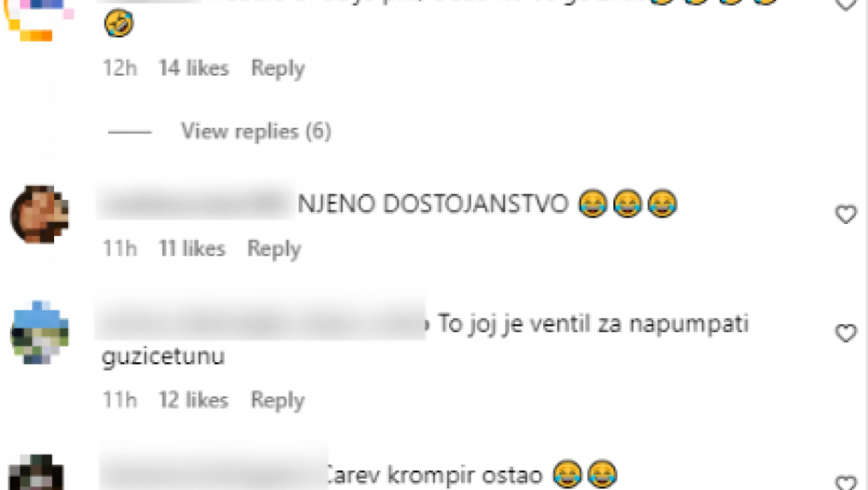This screenshot has width=868, height=490.
Task: Open profile picture of NJENO DOSTOJANSTVO commenter
Action: (39, 215)
